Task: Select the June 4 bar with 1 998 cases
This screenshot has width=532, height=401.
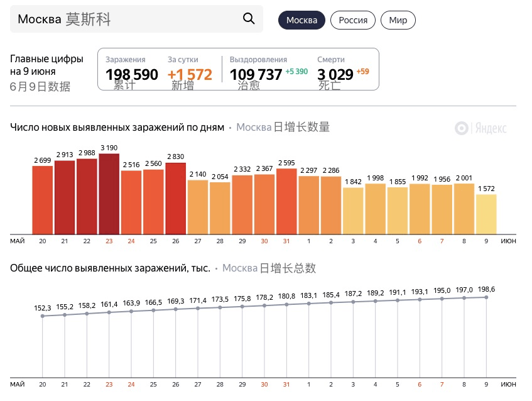Action: [375, 209]
